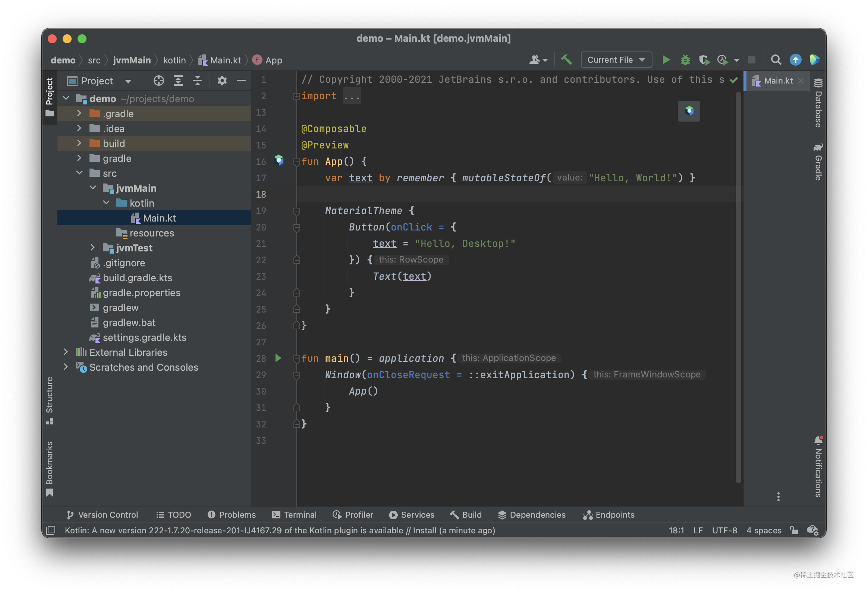Open Search Everywhere magnifier icon
Viewport: 868px width, 593px height.
tap(776, 60)
